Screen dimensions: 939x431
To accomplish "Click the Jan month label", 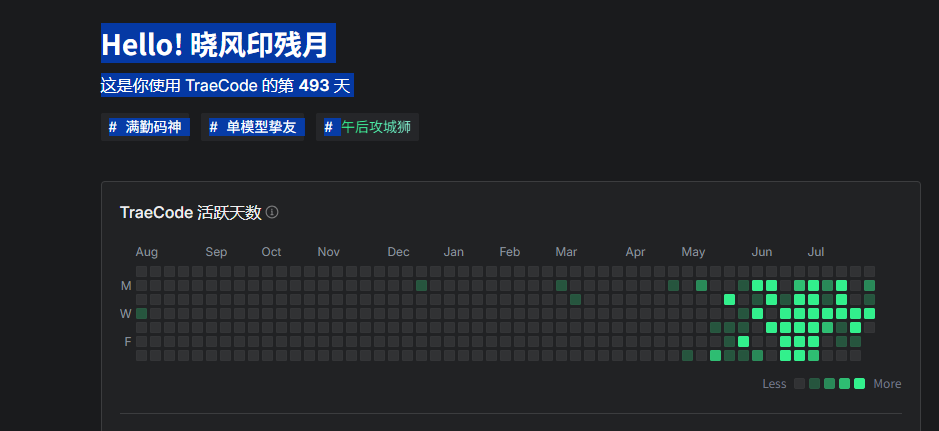I will [453, 252].
